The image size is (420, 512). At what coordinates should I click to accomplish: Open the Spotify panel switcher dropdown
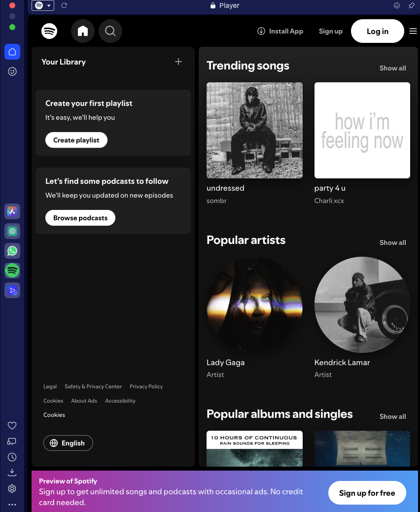tap(43, 5)
